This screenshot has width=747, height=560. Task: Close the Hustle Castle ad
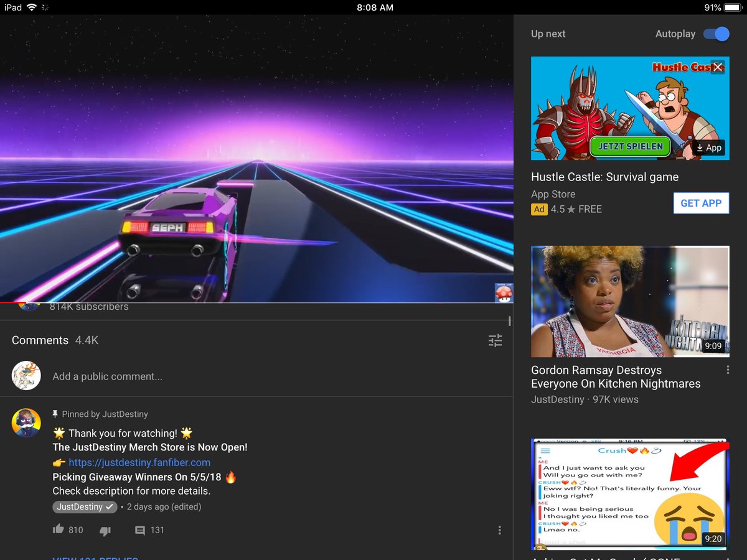pos(718,67)
